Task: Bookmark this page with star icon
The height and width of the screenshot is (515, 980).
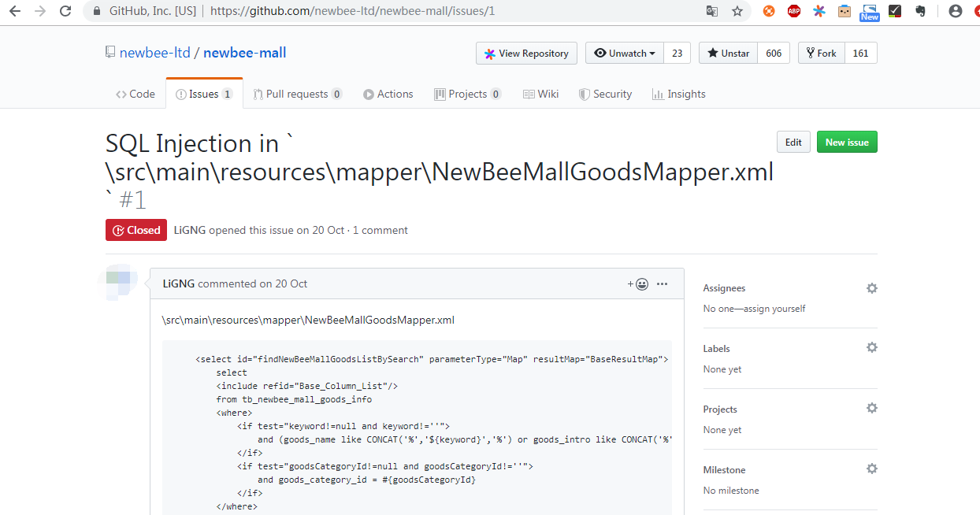Action: tap(737, 11)
